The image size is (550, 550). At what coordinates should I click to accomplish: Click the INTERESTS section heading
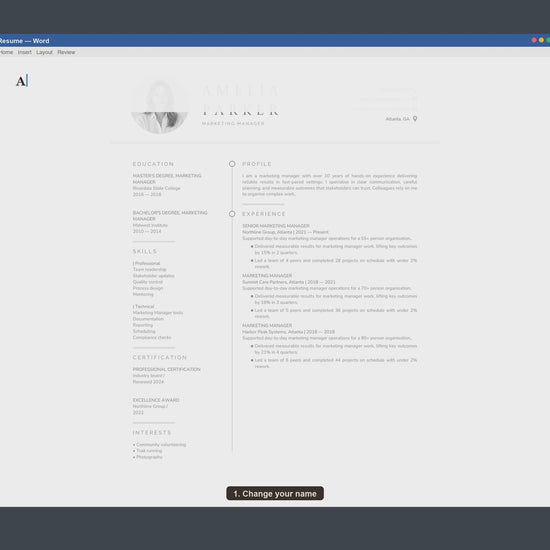tap(152, 432)
